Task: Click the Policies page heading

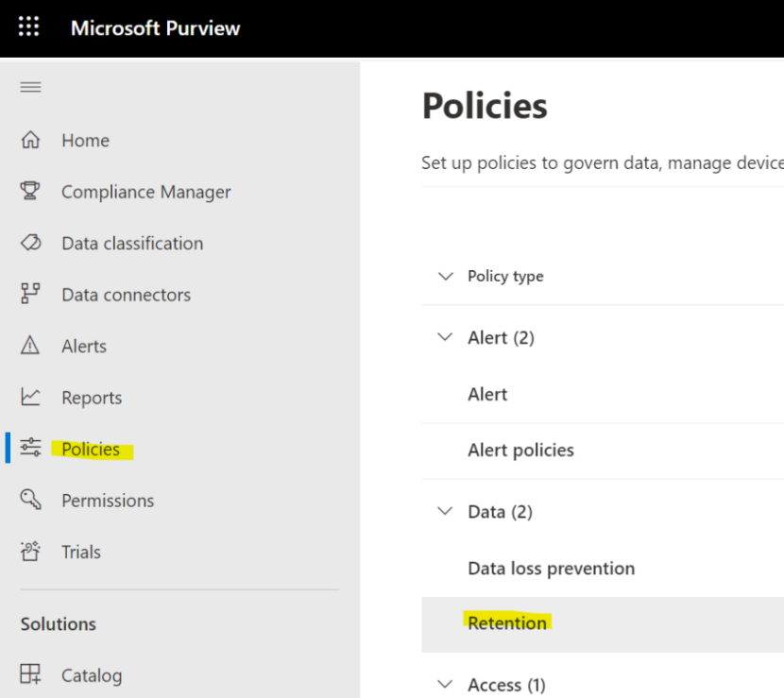Action: pos(485,106)
